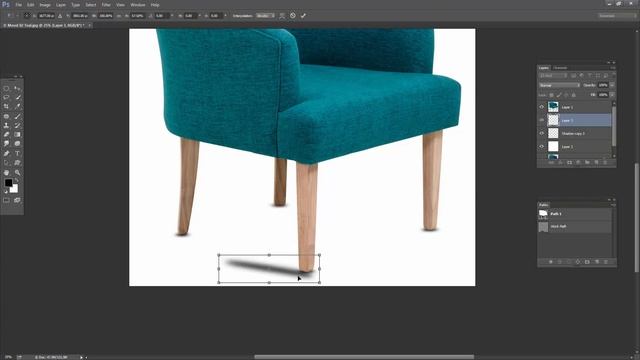The width and height of the screenshot is (640, 360).
Task: Hide the white-thumbnail layer below Shadow copy
Action: tap(542, 147)
